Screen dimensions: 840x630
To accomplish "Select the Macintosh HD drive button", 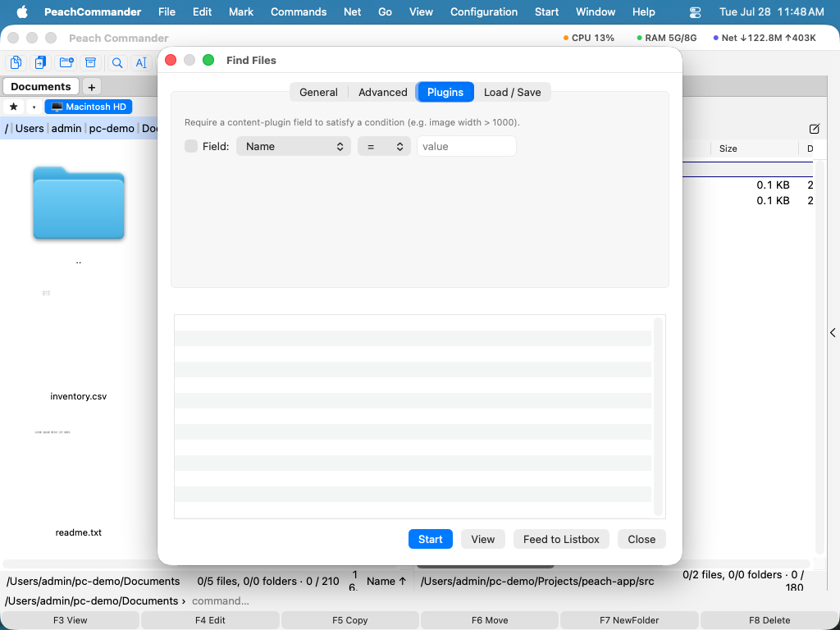I will [89, 107].
